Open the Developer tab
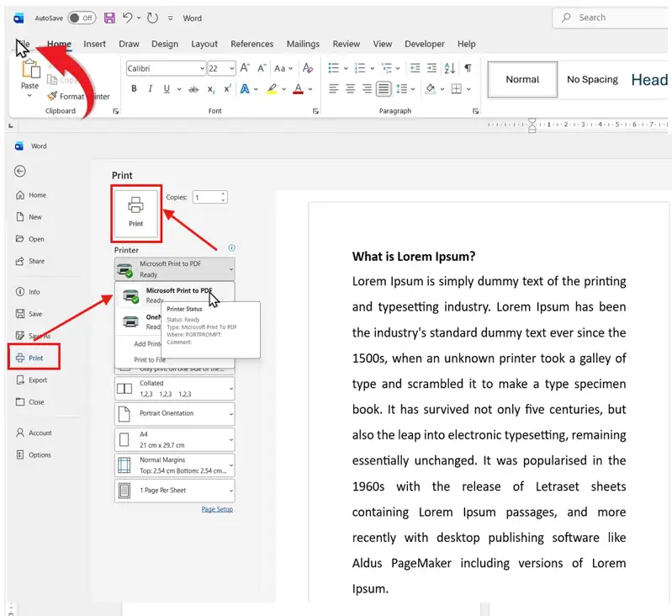Viewport: 672px width, 616px height. [x=425, y=44]
